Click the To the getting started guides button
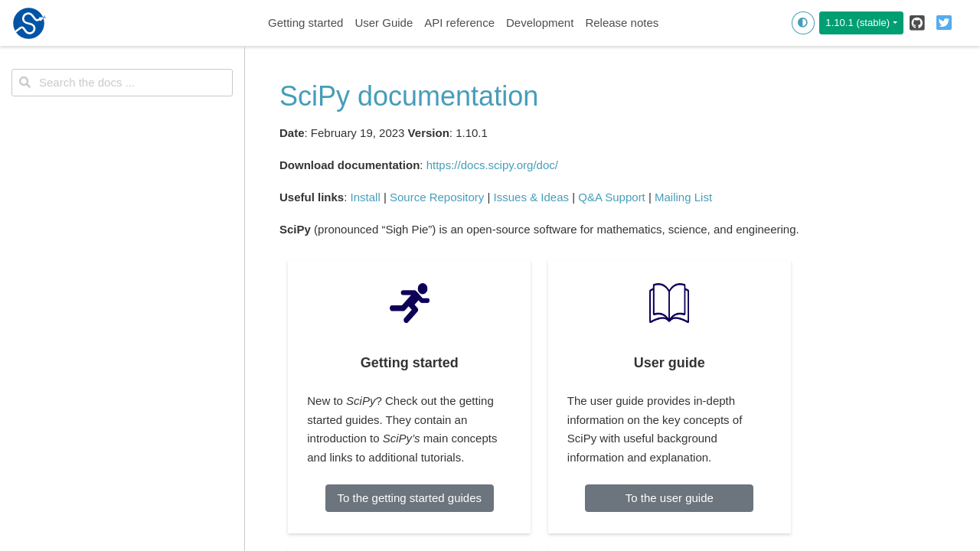Screen dimensions: 980x551 click(x=410, y=498)
